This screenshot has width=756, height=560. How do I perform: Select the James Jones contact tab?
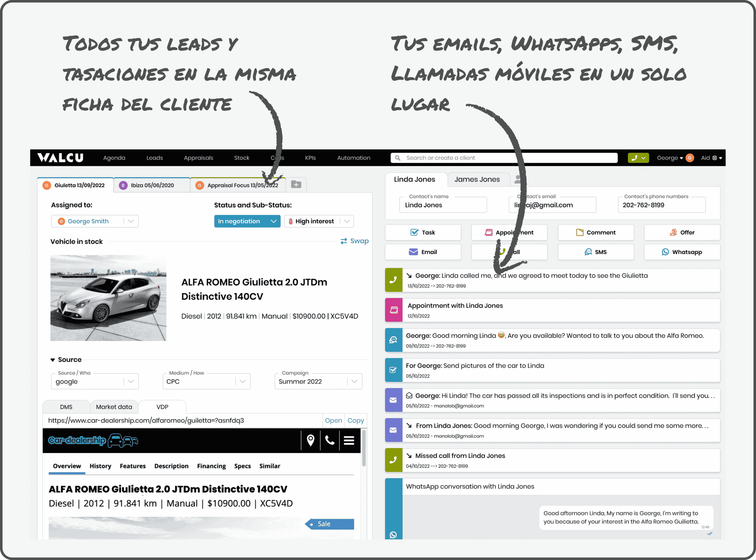click(x=477, y=179)
